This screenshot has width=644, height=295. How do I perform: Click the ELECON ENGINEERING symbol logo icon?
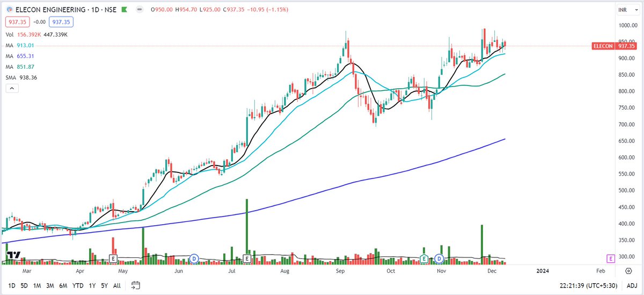click(x=10, y=10)
